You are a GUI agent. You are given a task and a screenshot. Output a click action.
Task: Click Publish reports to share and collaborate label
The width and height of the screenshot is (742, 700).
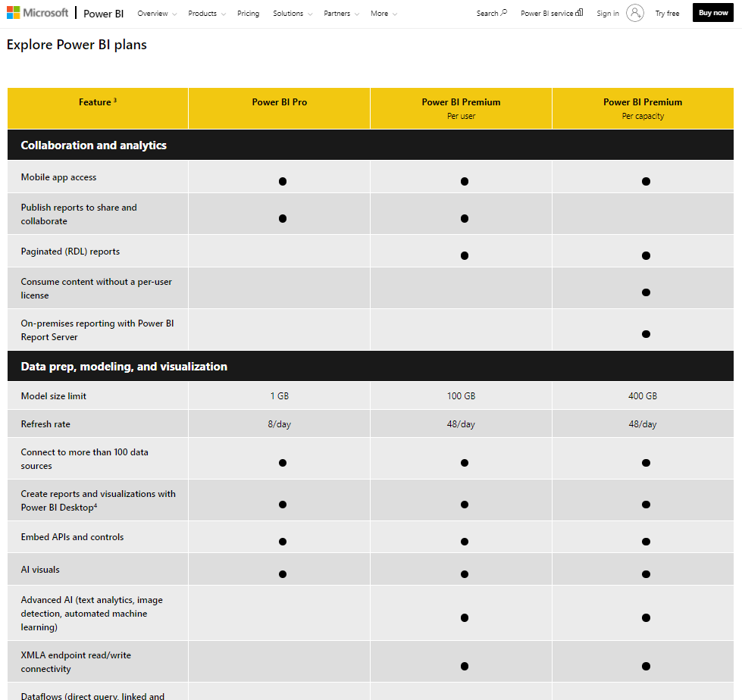pyautogui.click(x=79, y=214)
